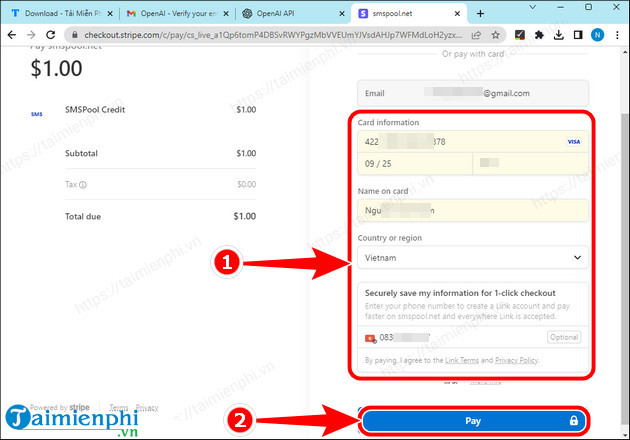
Task: Open the Chrome three-dot menu
Action: [618, 34]
